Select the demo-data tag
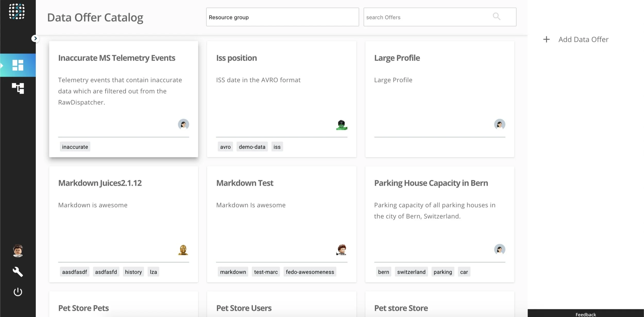The height and width of the screenshot is (317, 644). coord(252,147)
